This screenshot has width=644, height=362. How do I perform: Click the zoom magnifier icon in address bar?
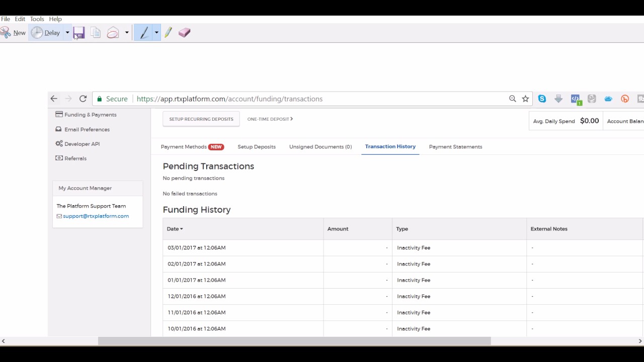coord(512,99)
